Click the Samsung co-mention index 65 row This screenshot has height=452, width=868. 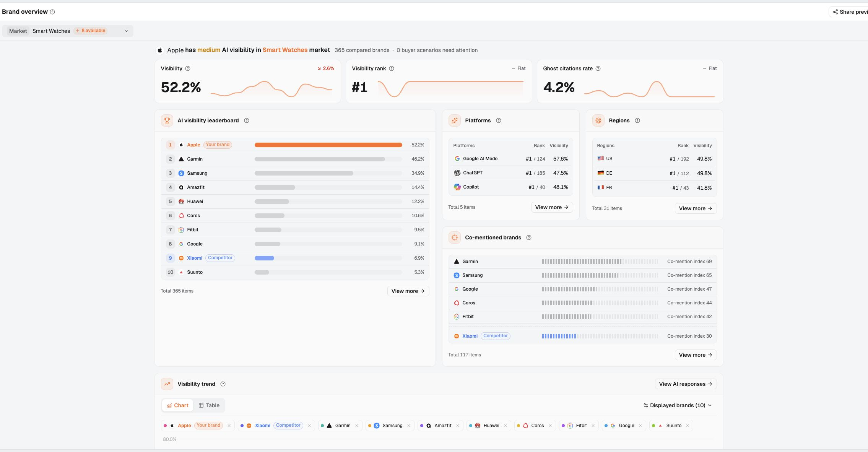(582, 275)
